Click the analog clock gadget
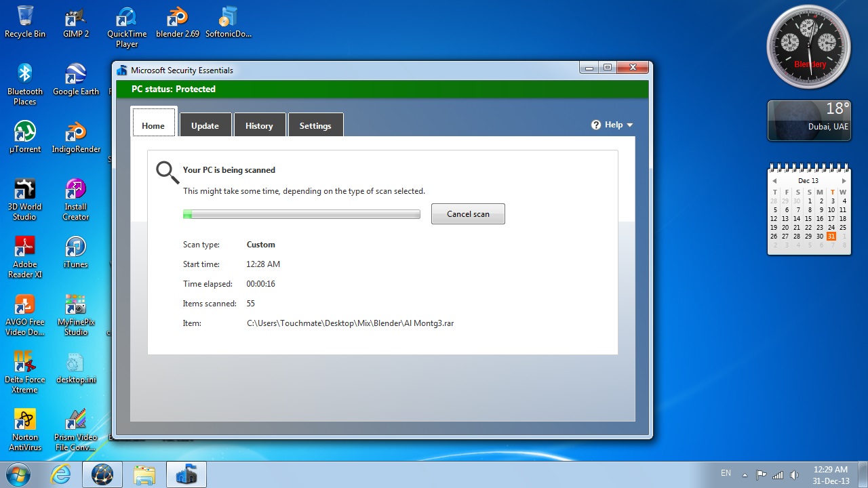868x488 pixels. tap(808, 46)
